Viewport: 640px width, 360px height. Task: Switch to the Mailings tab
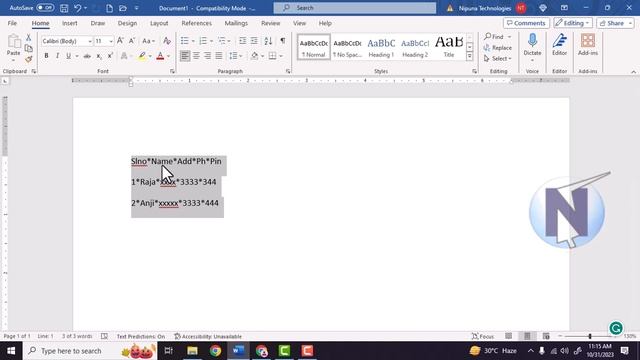[236, 23]
